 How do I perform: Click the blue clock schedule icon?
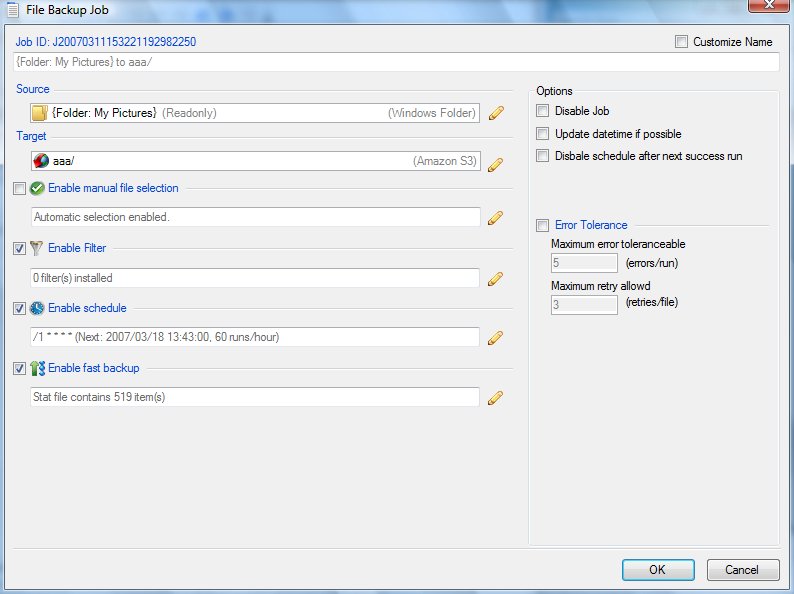click(x=37, y=308)
